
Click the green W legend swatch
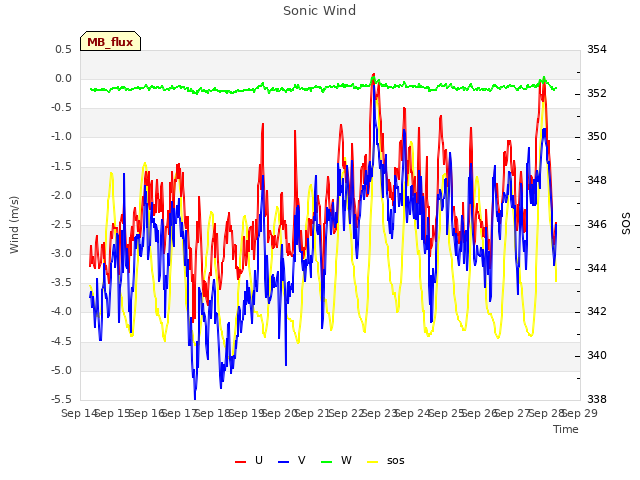(x=327, y=462)
